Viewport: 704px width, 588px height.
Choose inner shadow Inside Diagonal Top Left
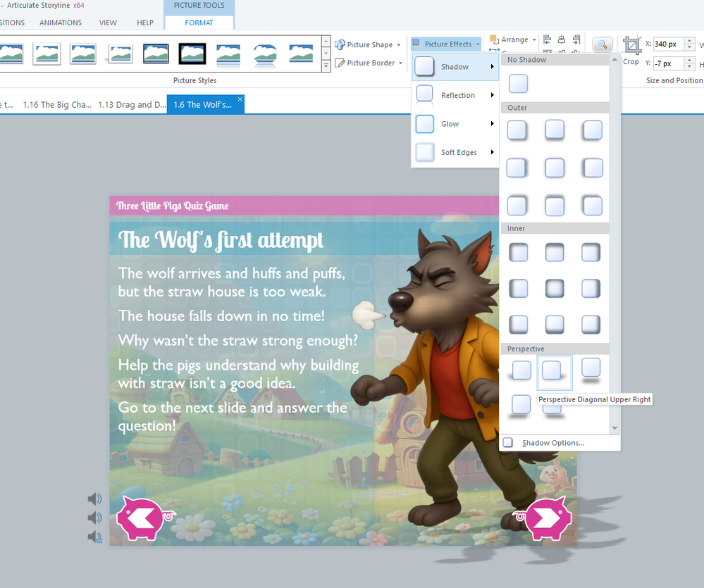[x=519, y=253]
